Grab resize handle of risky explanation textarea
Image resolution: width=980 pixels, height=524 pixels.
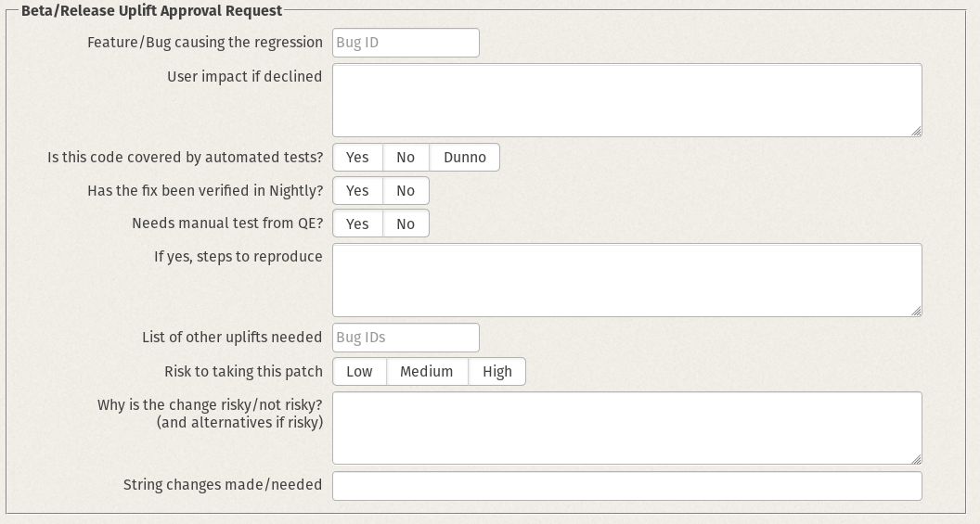coord(916,459)
